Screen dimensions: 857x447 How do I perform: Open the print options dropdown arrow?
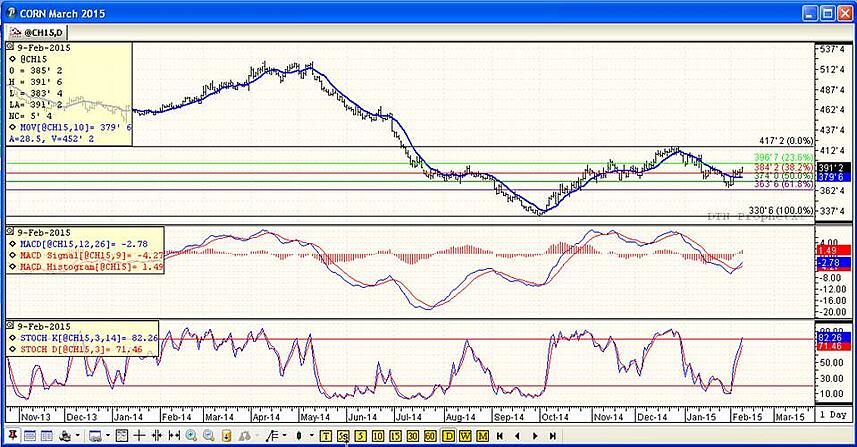tap(78, 436)
